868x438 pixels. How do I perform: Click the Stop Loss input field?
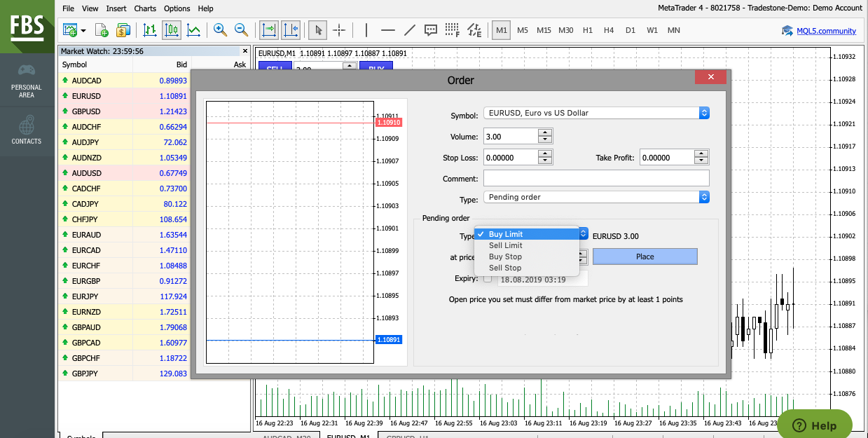pos(511,158)
